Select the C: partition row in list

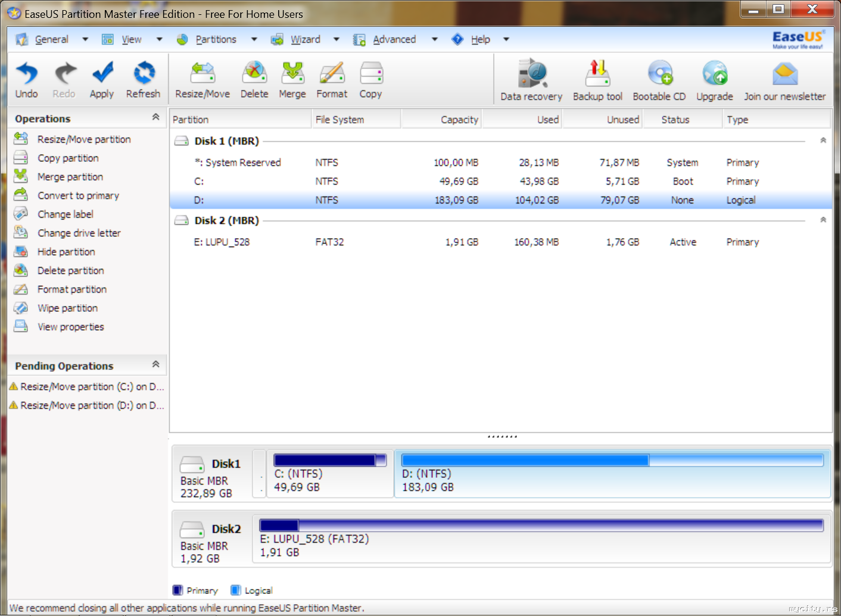tap(500, 182)
